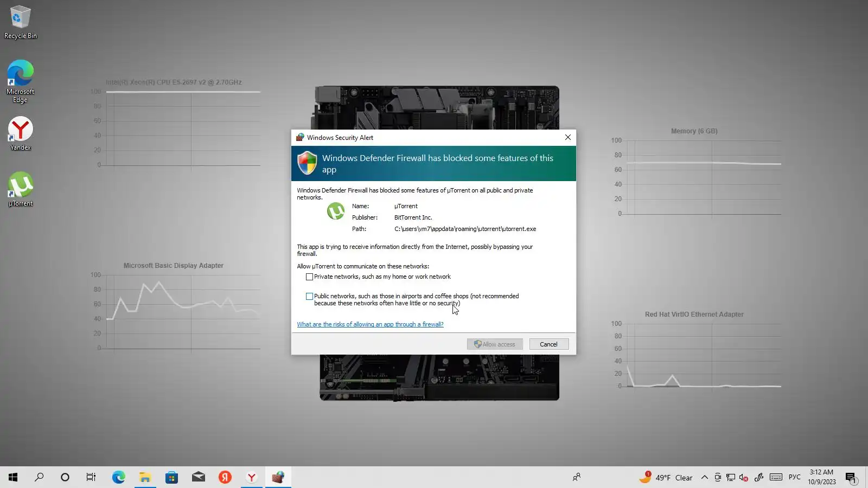Image resolution: width=868 pixels, height=488 pixels.
Task: Close the Windows Security Alert dialog
Action: coord(568,137)
